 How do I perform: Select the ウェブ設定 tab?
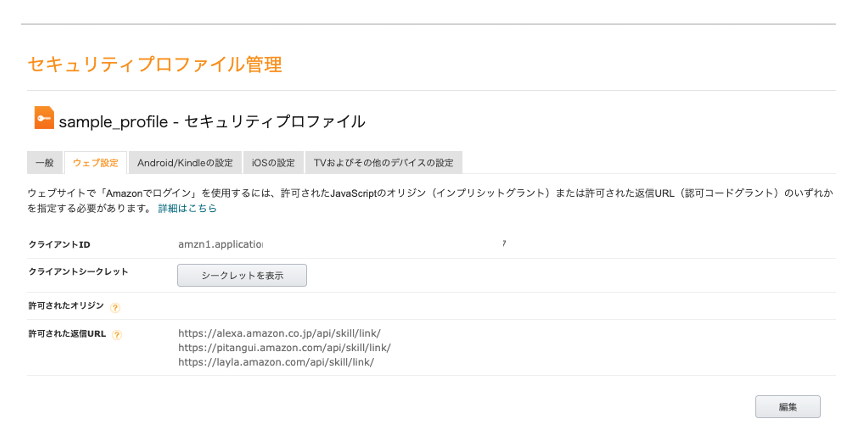point(95,163)
